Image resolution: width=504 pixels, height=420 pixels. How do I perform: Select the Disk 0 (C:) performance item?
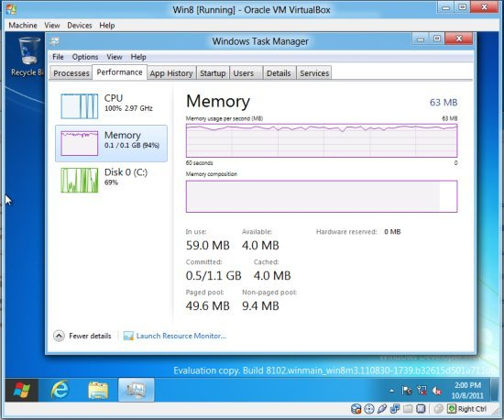pyautogui.click(x=111, y=180)
